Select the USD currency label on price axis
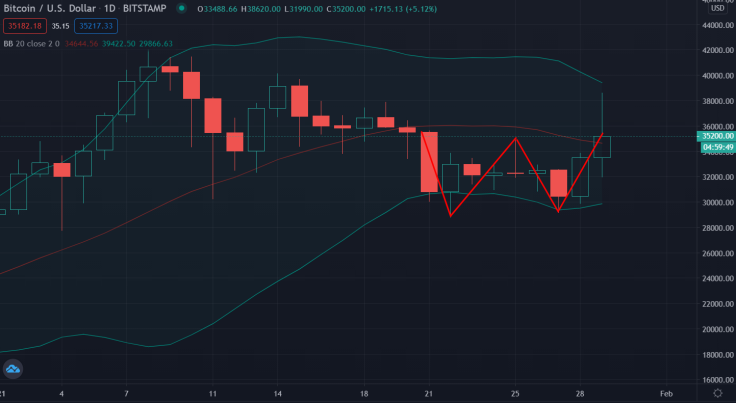The height and width of the screenshot is (403, 736). click(x=717, y=8)
